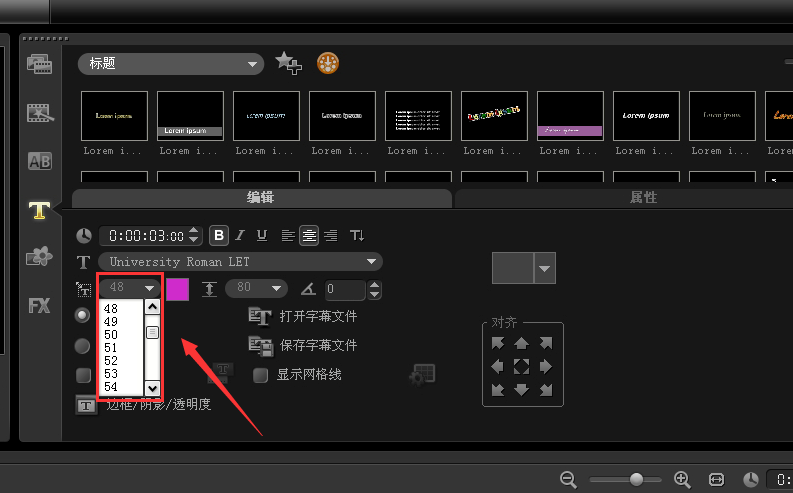Screen dimensions: 793x493
Task: Align title text right
Action: [331, 236]
